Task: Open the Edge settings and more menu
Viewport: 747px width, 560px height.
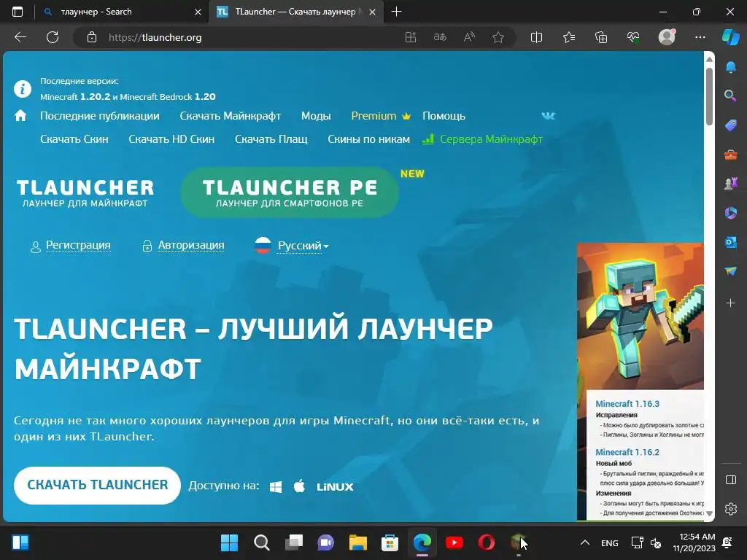Action: coord(700,37)
